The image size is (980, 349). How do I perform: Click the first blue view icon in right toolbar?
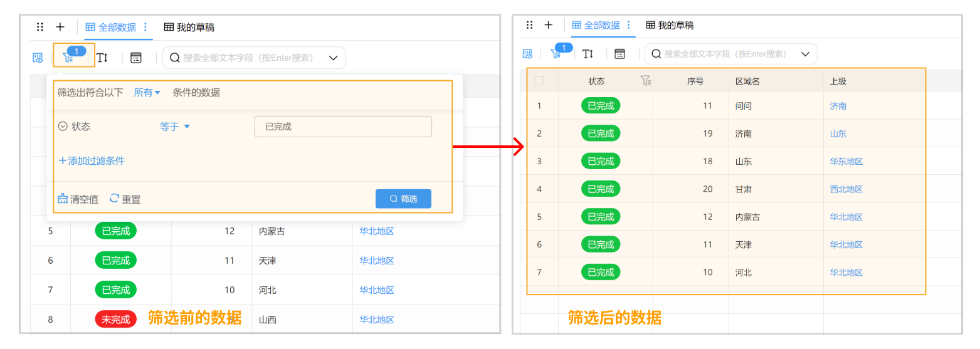click(528, 54)
